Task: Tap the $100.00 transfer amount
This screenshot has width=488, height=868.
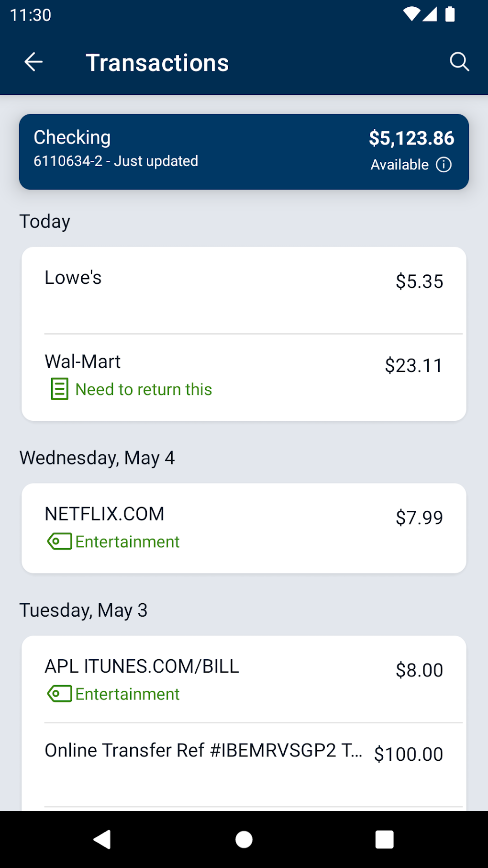Action: 409,754
